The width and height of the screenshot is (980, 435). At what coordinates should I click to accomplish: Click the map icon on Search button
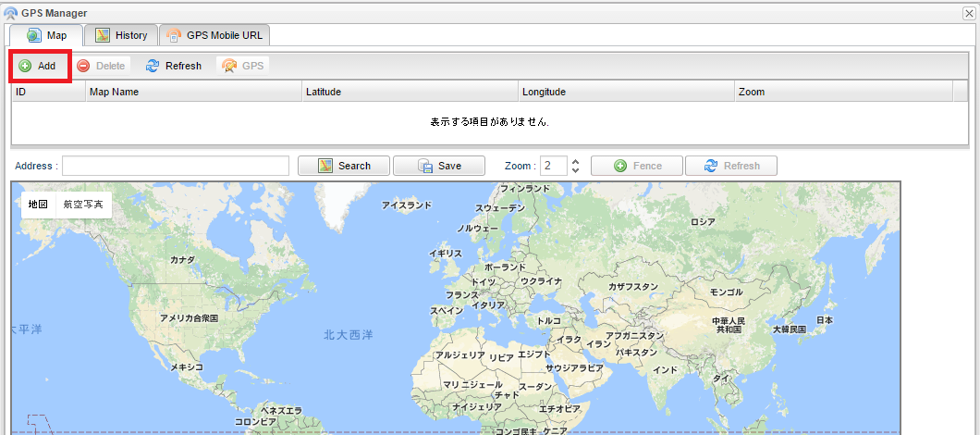[x=325, y=166]
